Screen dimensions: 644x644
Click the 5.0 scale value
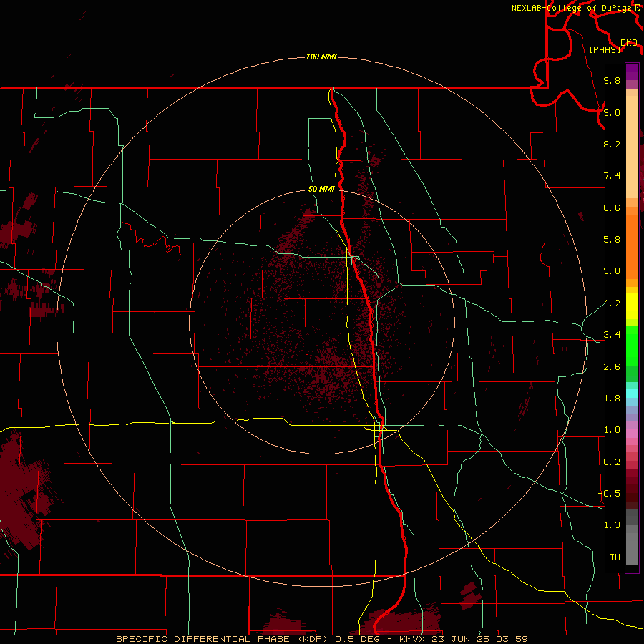click(x=612, y=271)
